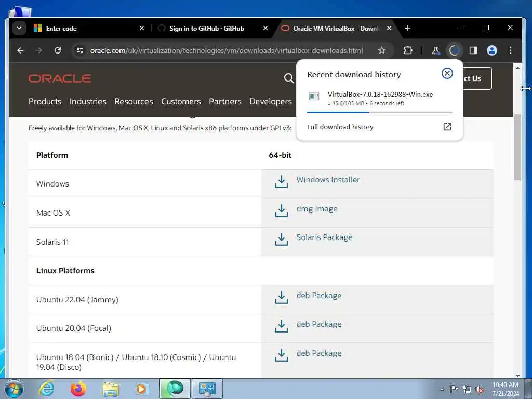This screenshot has height=399, width=532.
Task: Open VirtualBox-7.0.18-162988-Win.exe download entry
Action: point(380,98)
